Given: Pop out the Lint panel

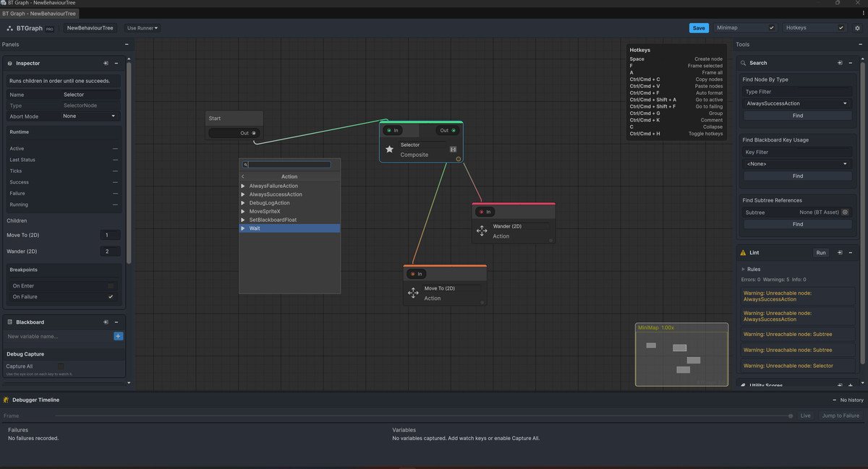Looking at the screenshot, I should (x=840, y=253).
